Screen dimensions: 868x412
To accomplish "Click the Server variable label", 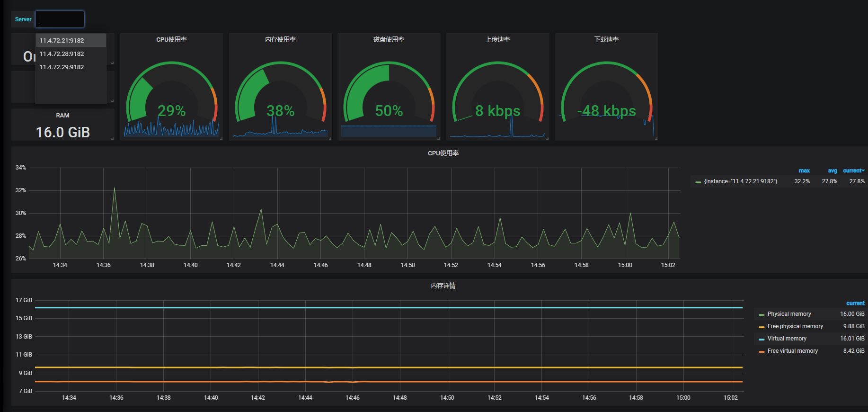I will [x=23, y=19].
